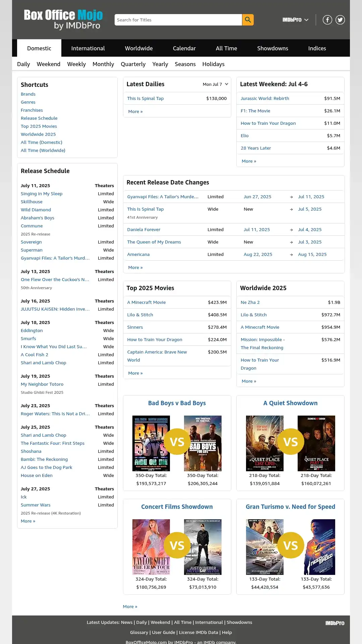Open License IMDb Data footer link
This screenshot has width=362, height=644.
(x=198, y=633)
